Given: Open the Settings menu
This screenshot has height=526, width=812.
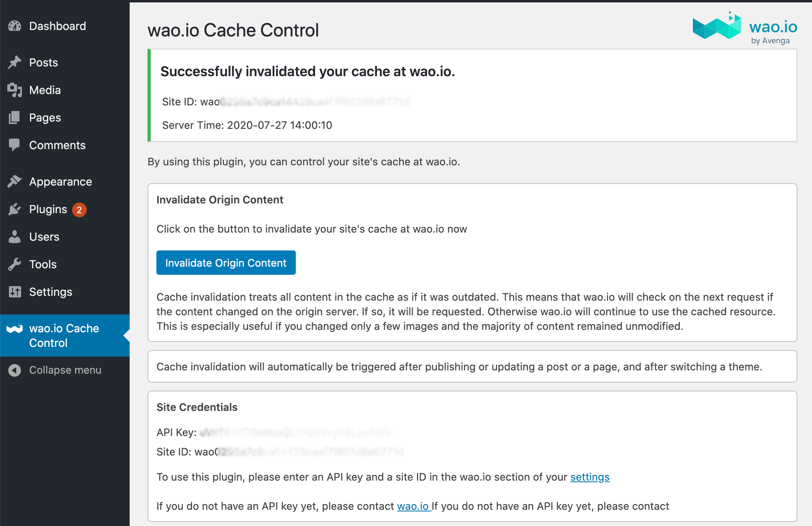Looking at the screenshot, I should (x=65, y=292).
